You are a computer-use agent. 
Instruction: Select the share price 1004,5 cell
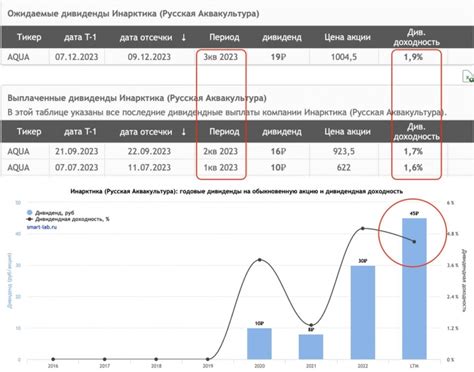tap(344, 57)
